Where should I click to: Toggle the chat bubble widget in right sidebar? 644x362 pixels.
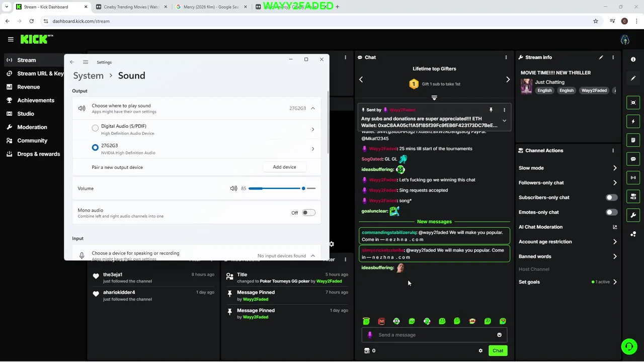pos(633,159)
